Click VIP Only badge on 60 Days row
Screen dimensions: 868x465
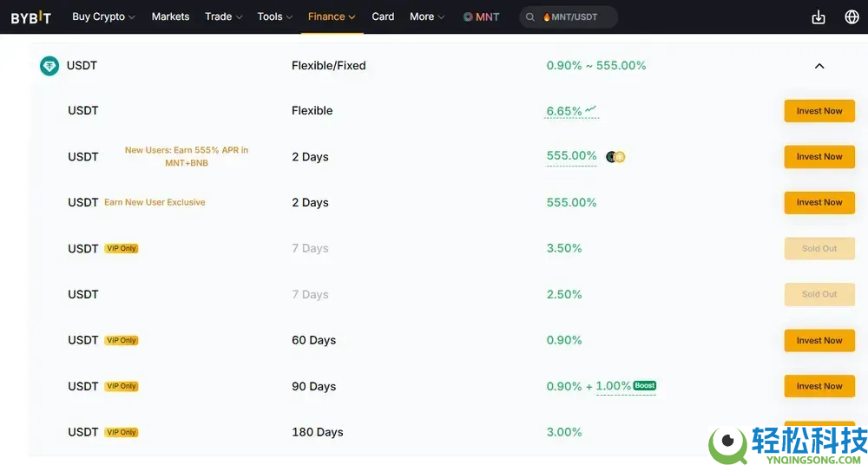click(x=122, y=340)
